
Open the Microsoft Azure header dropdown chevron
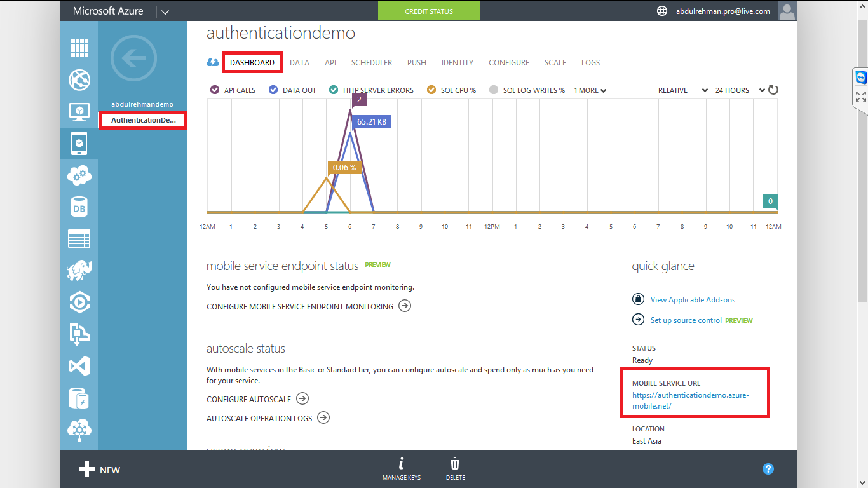[165, 11]
